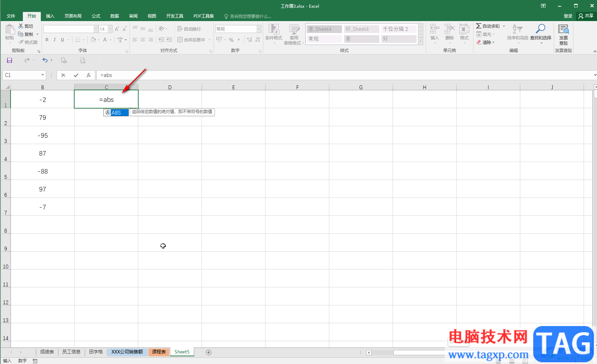Open Find and Select magnifier
The image size is (597, 364).
[x=540, y=29]
